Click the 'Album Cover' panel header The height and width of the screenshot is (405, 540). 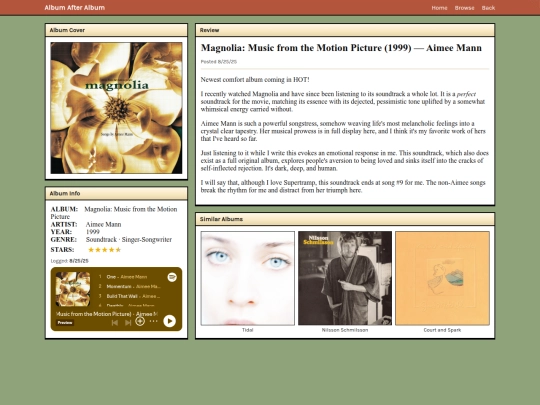[x=116, y=30]
